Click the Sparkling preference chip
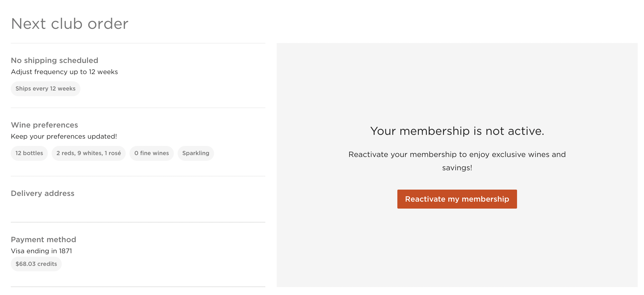This screenshot has height=295, width=644. click(196, 153)
